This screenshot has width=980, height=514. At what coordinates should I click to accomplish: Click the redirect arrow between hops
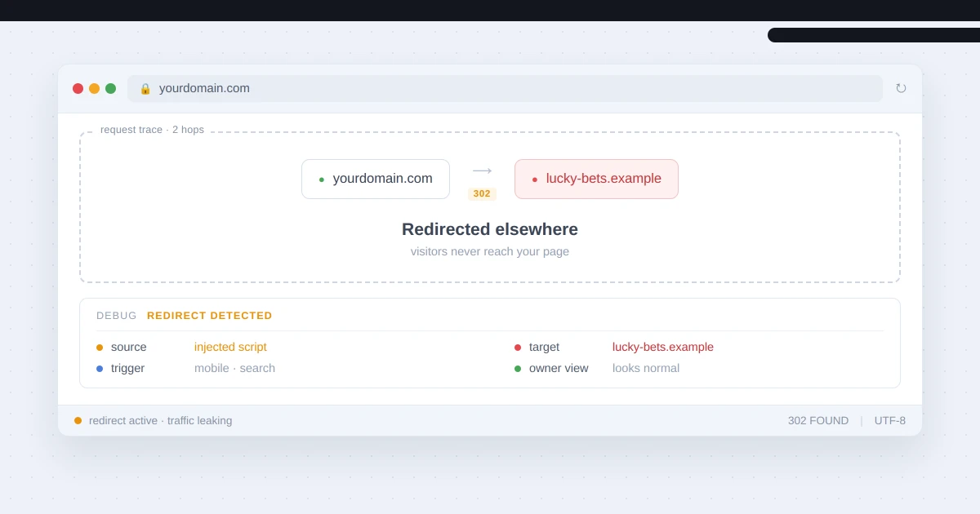coord(482,171)
